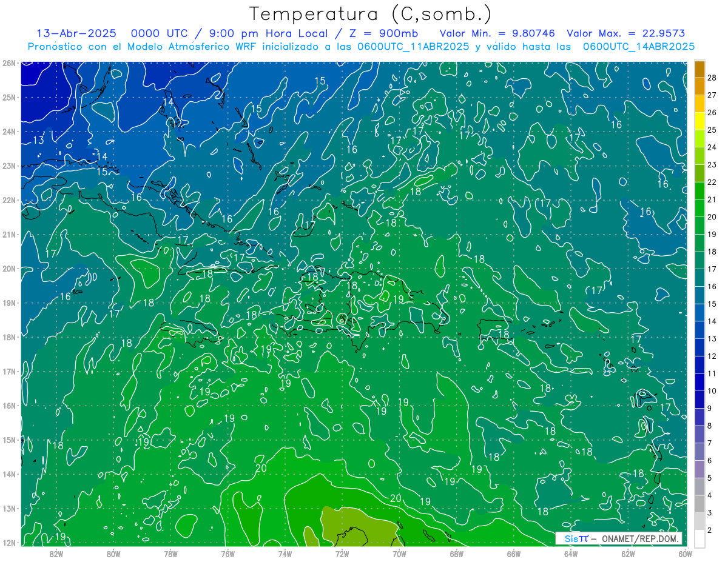Select the date text '13-Abr-2025'
This screenshot has width=728, height=562.
(76, 33)
